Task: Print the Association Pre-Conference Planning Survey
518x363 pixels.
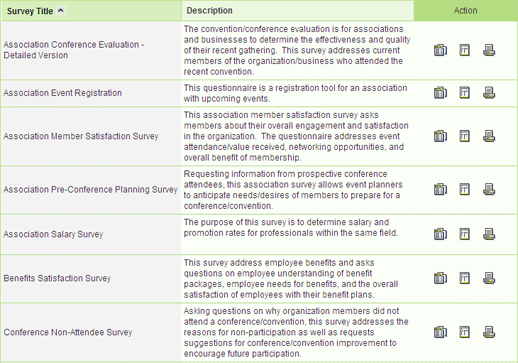Action: [489, 189]
